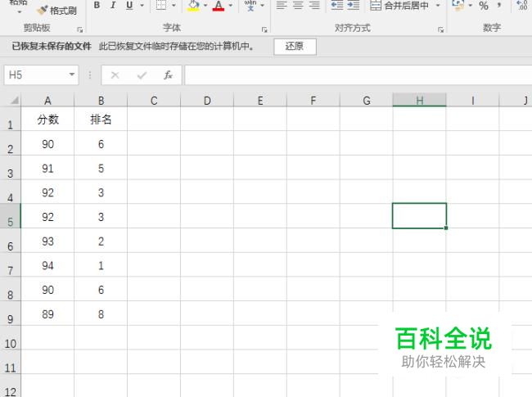The image size is (532, 397).
Task: Click the rank cell showing 8
Action: (101, 314)
